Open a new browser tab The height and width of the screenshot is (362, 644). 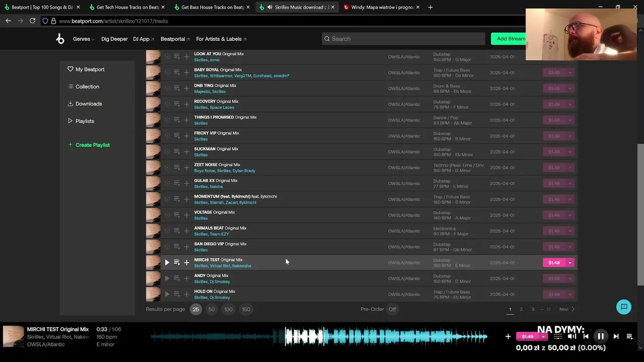pyautogui.click(x=430, y=7)
